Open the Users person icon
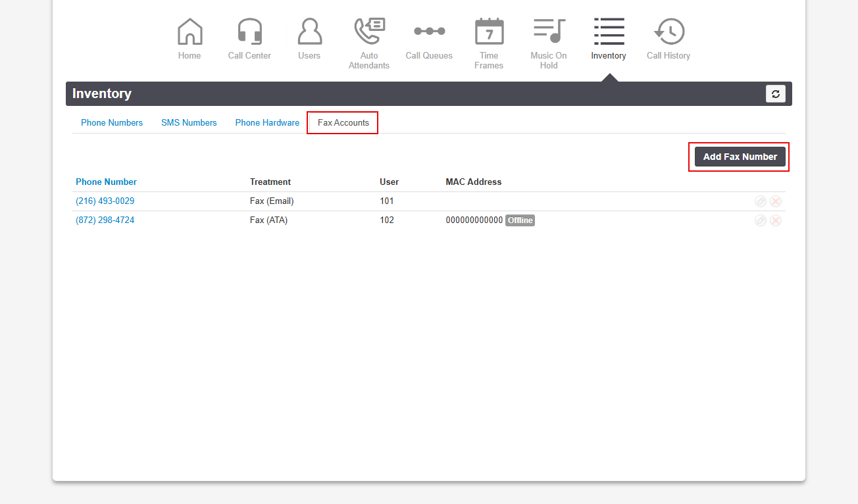The width and height of the screenshot is (858, 504). (x=309, y=32)
